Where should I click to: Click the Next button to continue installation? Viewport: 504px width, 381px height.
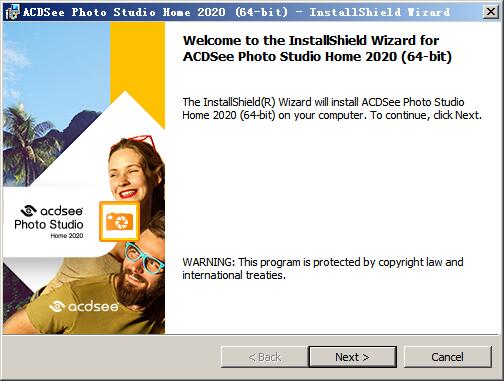pos(352,357)
